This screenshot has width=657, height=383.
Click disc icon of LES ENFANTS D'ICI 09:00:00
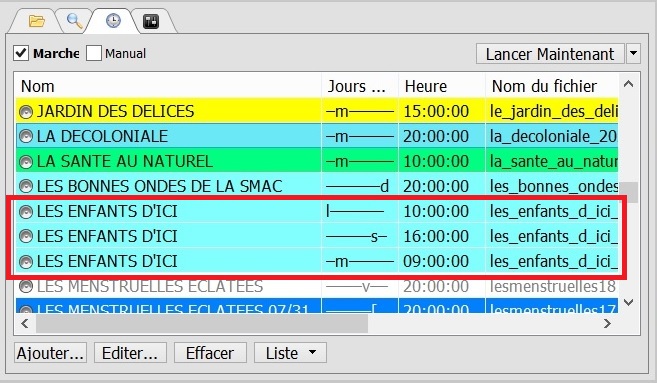point(26,262)
